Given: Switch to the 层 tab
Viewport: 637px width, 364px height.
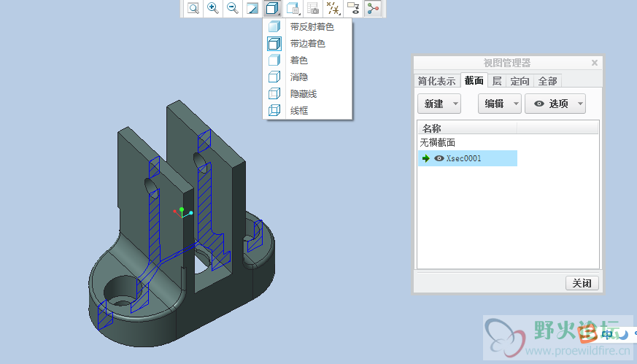Looking at the screenshot, I should (x=497, y=81).
